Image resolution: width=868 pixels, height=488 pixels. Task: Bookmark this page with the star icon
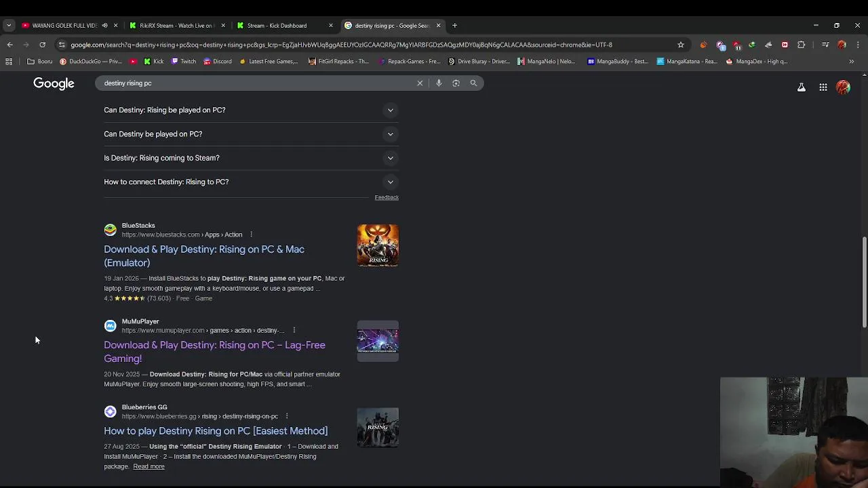coord(681,45)
